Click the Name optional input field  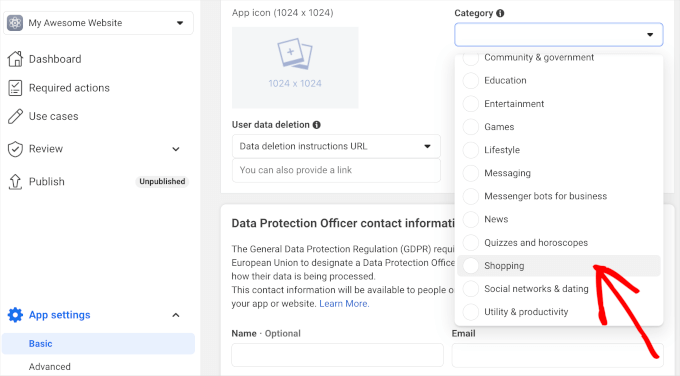tap(337, 355)
